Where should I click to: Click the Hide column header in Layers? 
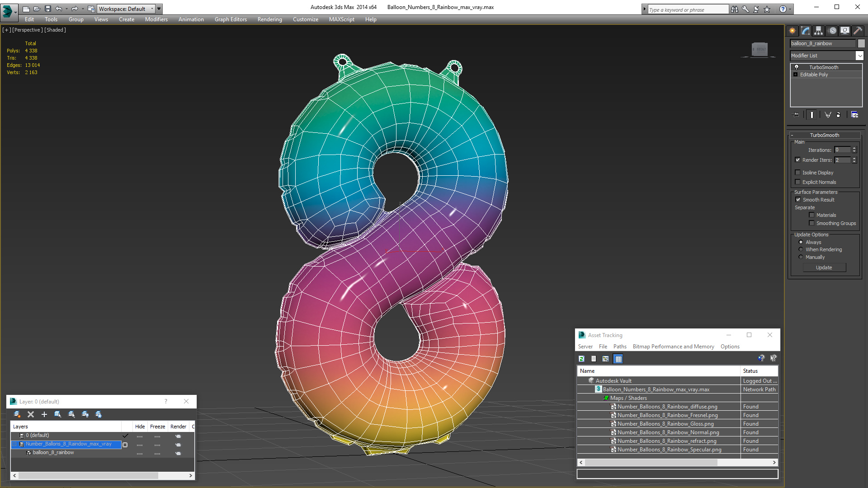[140, 427]
